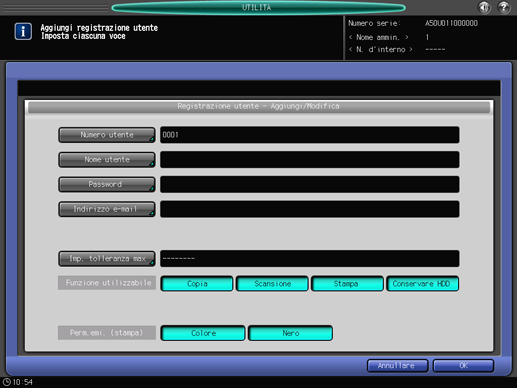
Task: Toggle the Scansione function
Action: coord(272,284)
